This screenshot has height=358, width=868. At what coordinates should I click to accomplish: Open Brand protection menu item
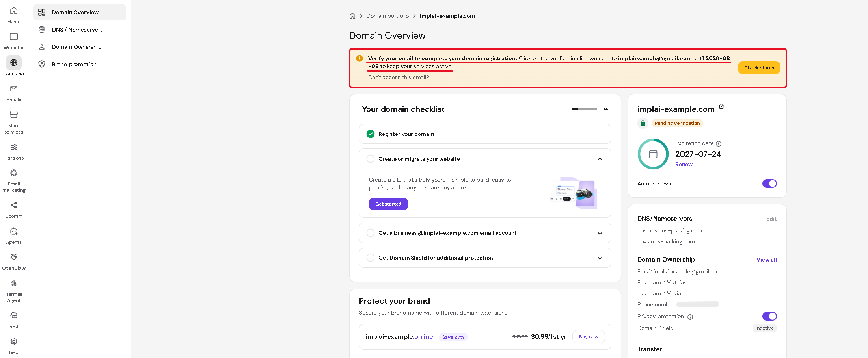[x=80, y=64]
